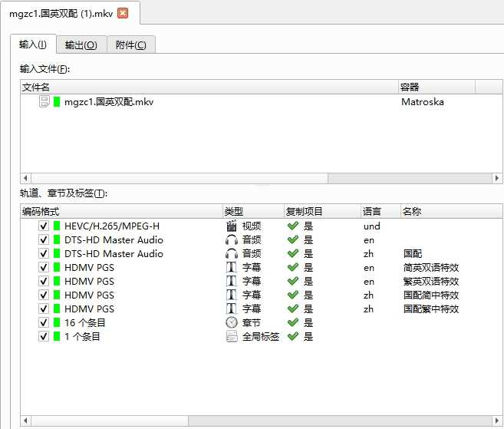Image resolution: width=504 pixels, height=429 pixels.
Task: Sort tracks by 复制项目 column header
Action: click(322, 211)
